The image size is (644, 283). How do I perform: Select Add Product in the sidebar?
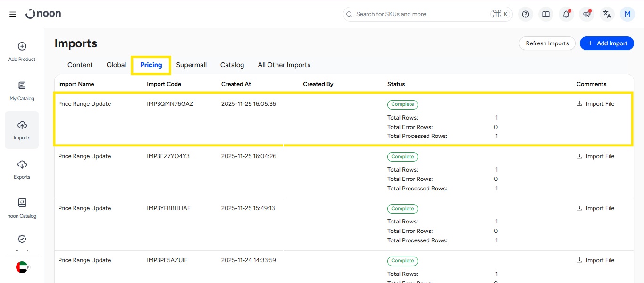click(22, 51)
